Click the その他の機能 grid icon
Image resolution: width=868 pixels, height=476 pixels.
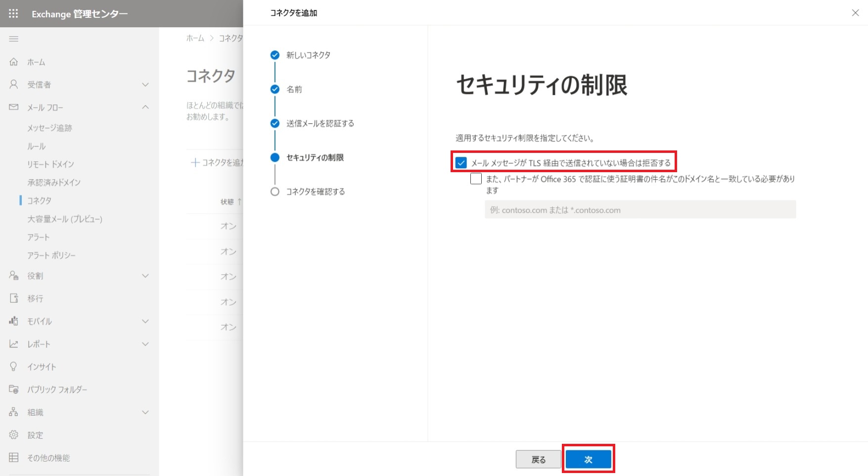[x=13, y=458]
